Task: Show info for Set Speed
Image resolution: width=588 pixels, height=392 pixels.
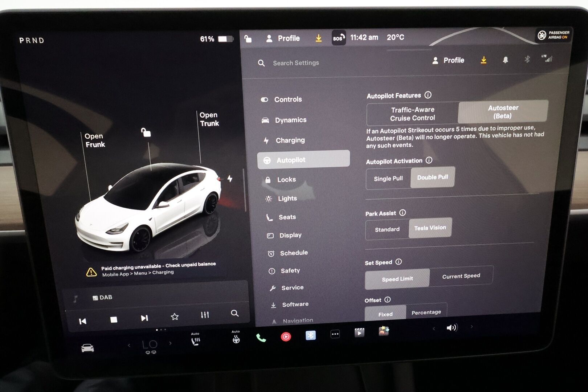Action: tap(398, 262)
